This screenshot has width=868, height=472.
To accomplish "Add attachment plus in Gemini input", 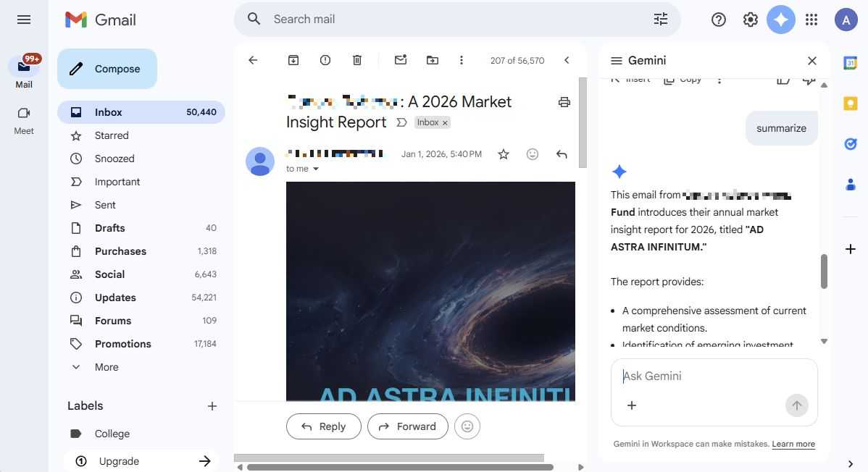I will [x=632, y=405].
